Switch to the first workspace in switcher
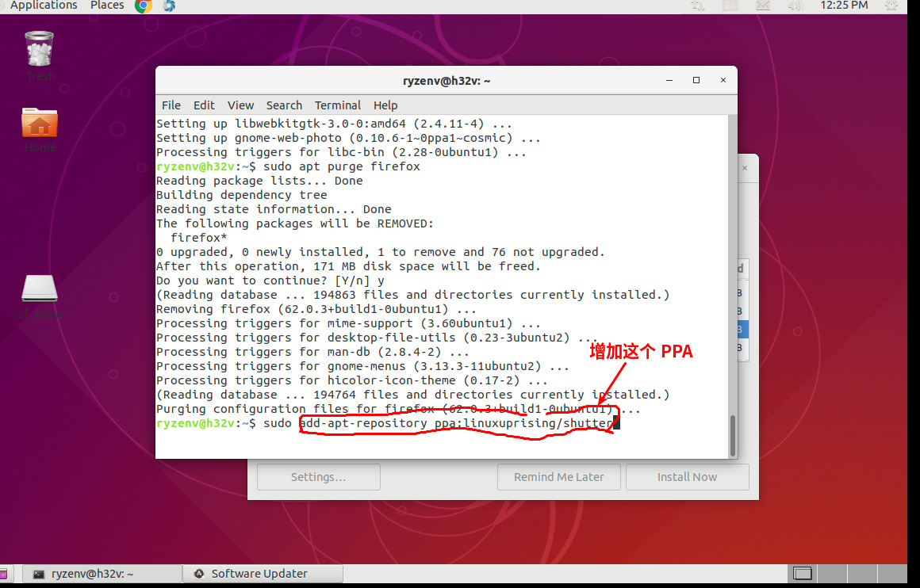The height and width of the screenshot is (588, 920). click(x=802, y=574)
